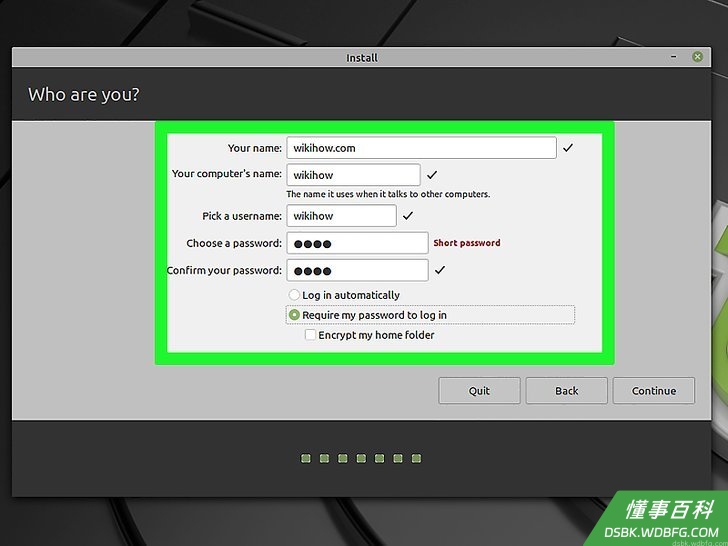This screenshot has height=546, width=728.
Task: Minimize the Install window
Action: (x=674, y=57)
